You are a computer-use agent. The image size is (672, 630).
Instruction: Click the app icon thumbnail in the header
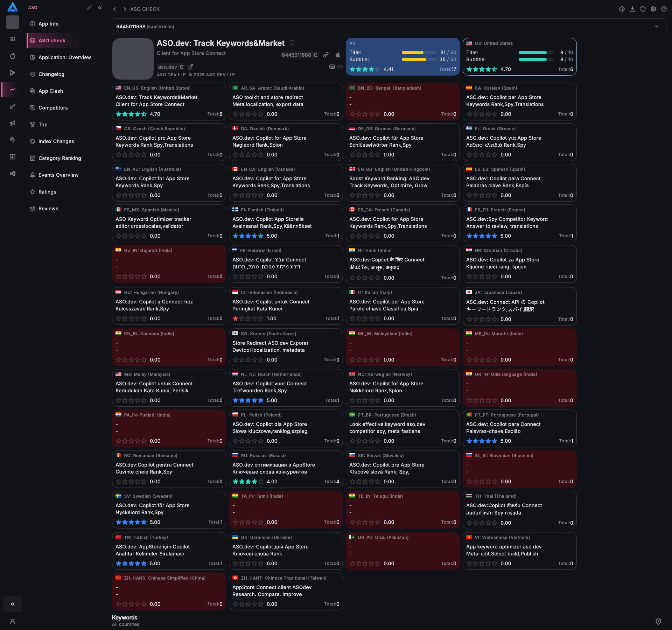(133, 59)
